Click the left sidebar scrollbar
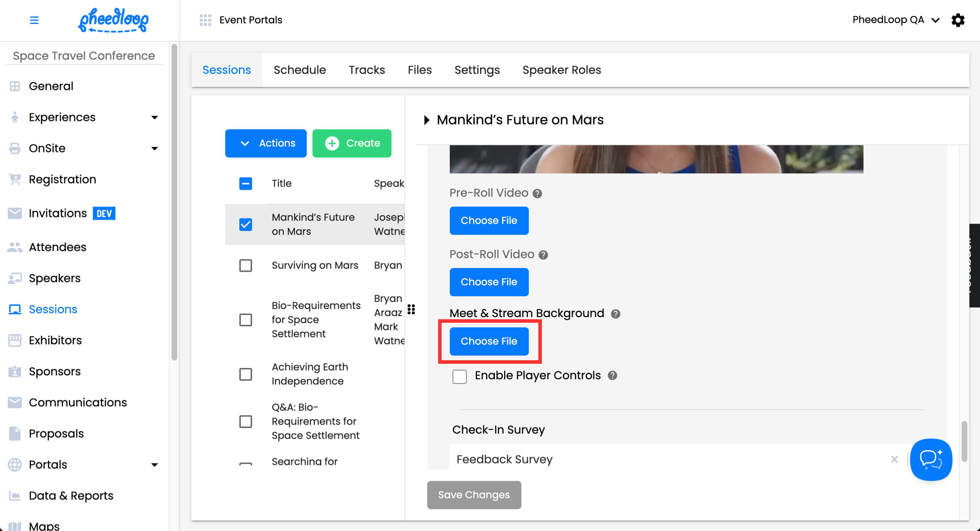Screen dimensions: 980x531 click(174, 202)
